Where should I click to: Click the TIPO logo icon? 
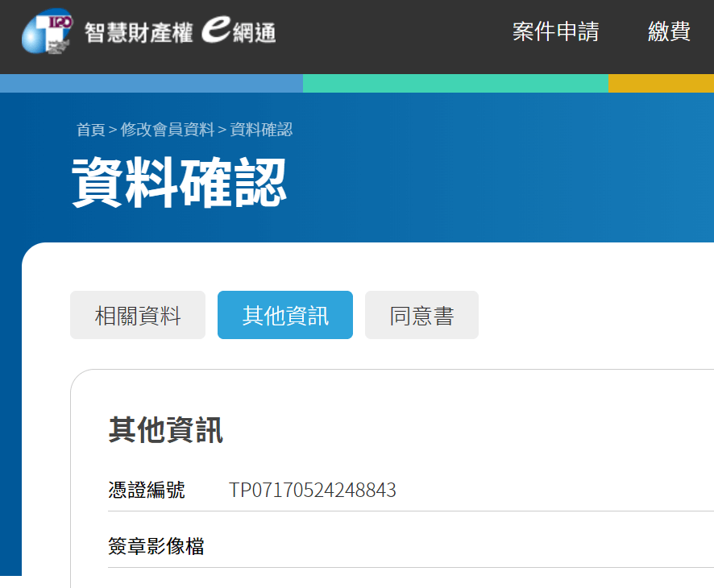[48, 31]
